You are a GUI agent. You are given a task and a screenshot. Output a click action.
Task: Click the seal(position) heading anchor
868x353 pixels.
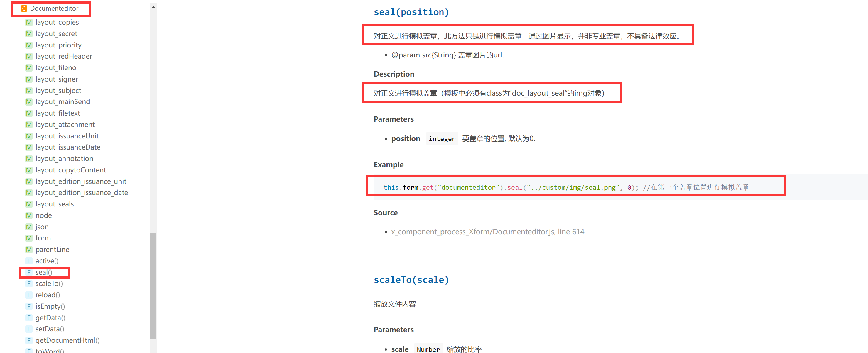coord(411,12)
